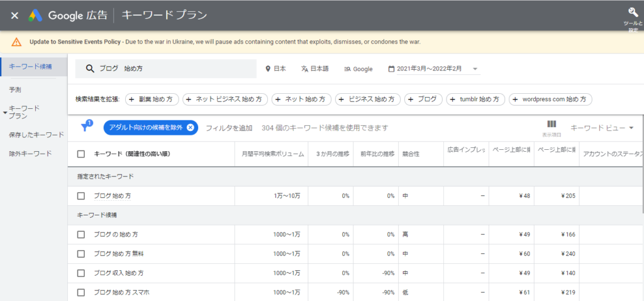
Task: Click the keyword search input field
Action: pos(166,69)
